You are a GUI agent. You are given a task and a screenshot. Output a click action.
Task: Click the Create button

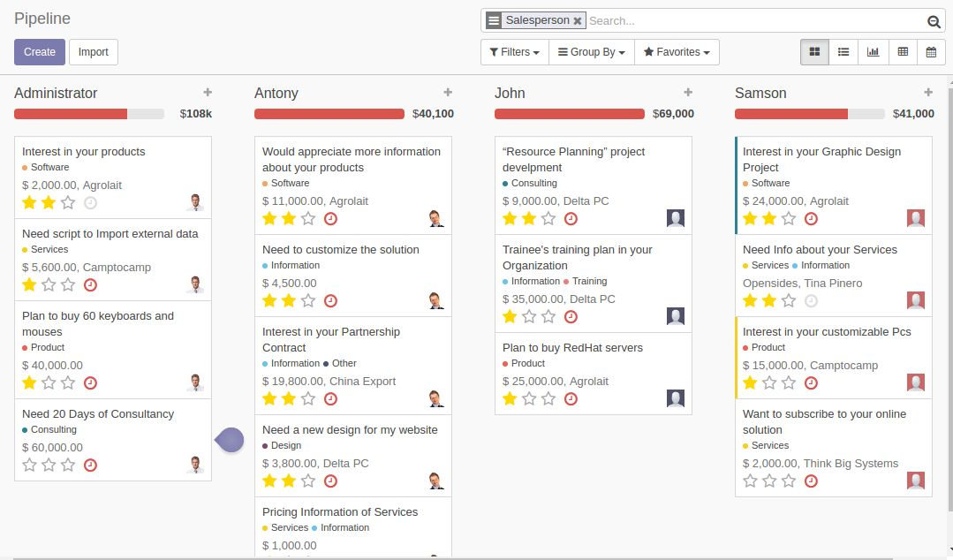(39, 51)
